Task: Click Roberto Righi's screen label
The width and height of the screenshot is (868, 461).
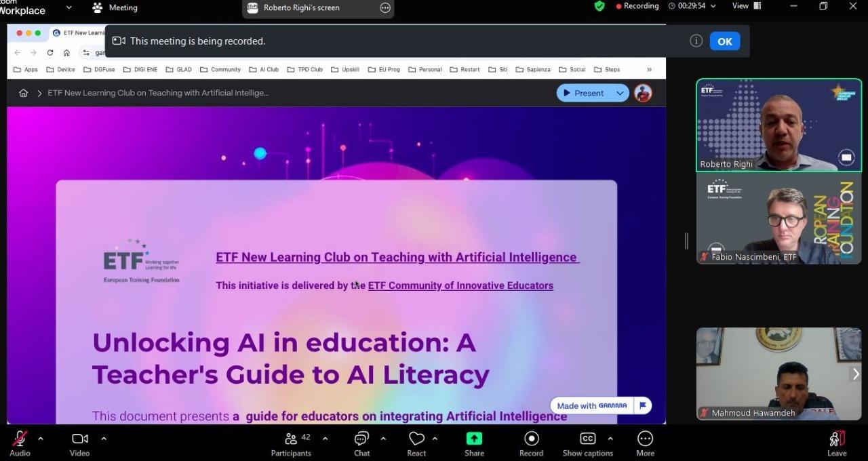Action: pos(302,8)
